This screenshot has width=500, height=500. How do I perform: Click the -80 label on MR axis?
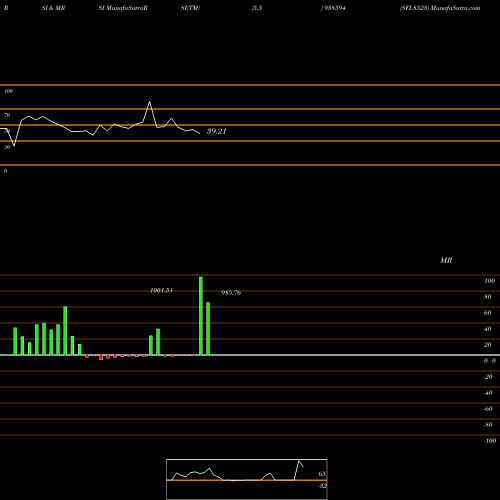pos(488,425)
